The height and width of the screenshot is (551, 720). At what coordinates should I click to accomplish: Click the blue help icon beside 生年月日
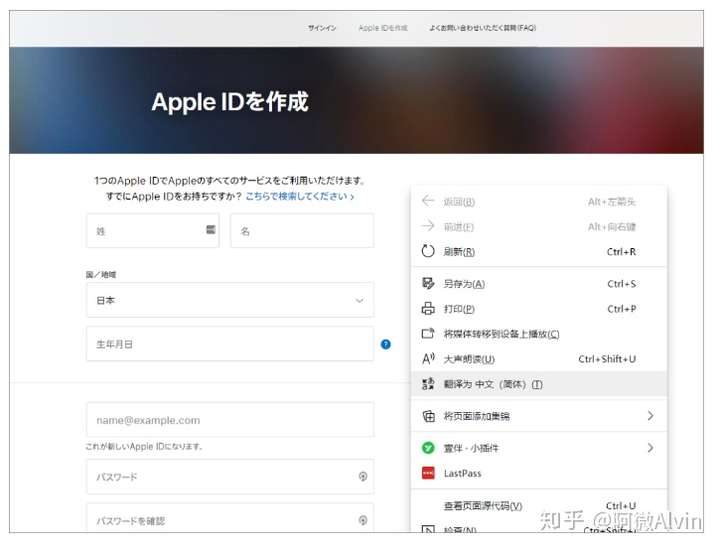tap(385, 344)
